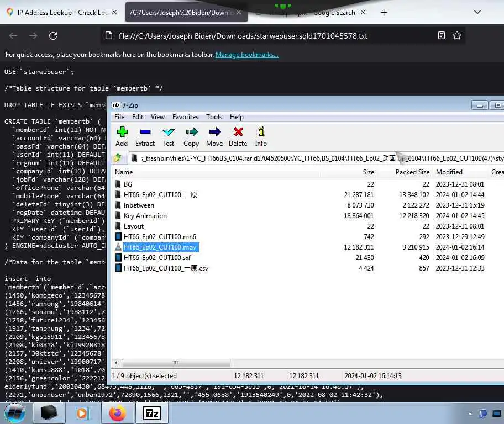Open the Tools menu in 7-Zip
This screenshot has height=424, width=504.
(214, 117)
